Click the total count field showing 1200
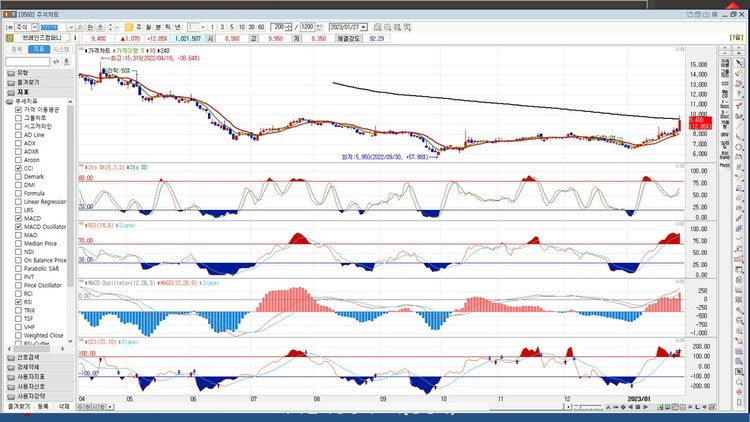This screenshot has height=422, width=750. click(307, 27)
